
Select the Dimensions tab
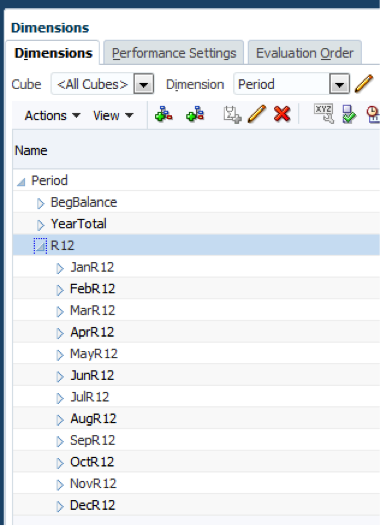pyautogui.click(x=53, y=53)
